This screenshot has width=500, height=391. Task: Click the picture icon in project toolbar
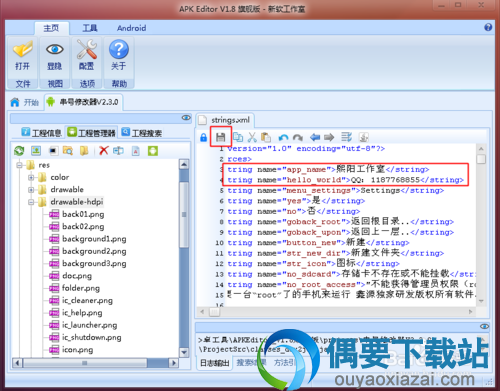point(36,151)
